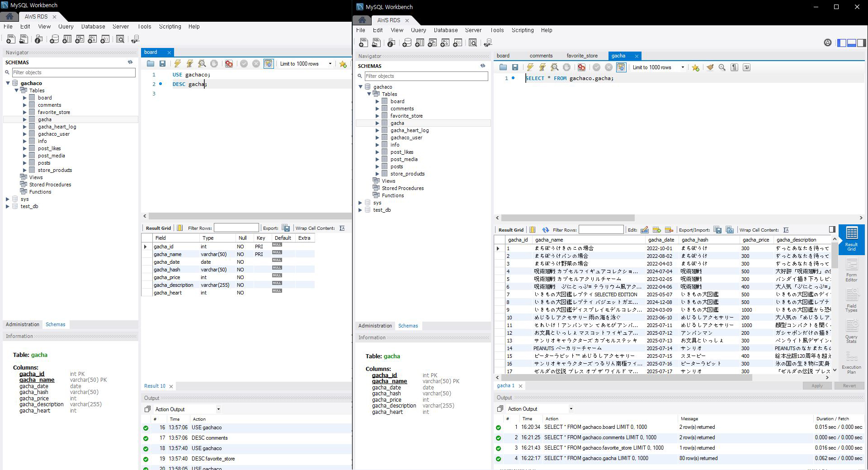Toggle wrap cell content in right result grid

pos(786,230)
